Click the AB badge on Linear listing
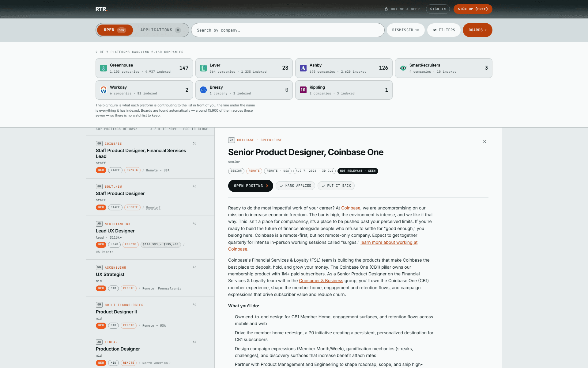588x368 pixels. [99, 342]
